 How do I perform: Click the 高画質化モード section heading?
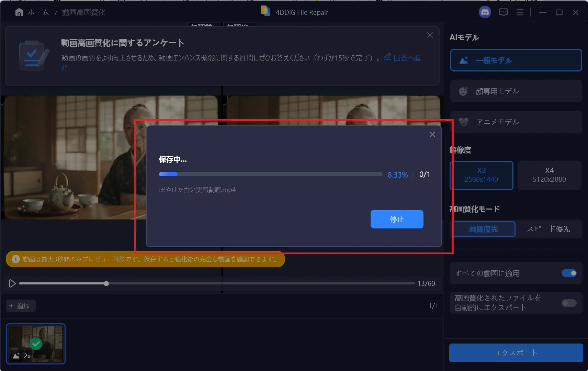pyautogui.click(x=474, y=209)
